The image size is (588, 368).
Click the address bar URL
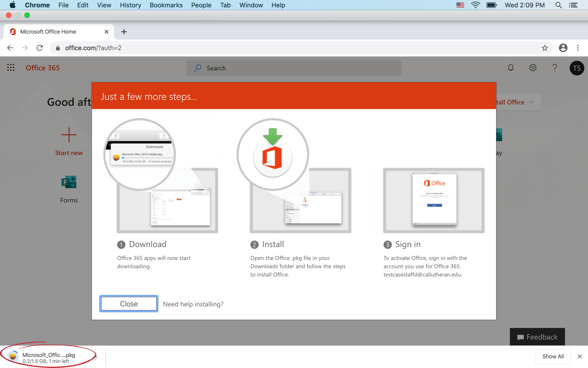tap(93, 48)
